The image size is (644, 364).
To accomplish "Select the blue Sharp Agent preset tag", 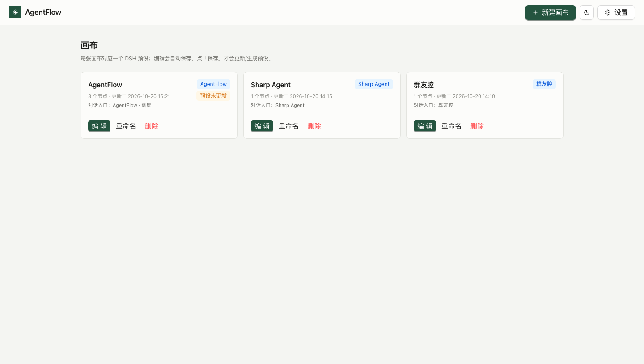I will (374, 84).
